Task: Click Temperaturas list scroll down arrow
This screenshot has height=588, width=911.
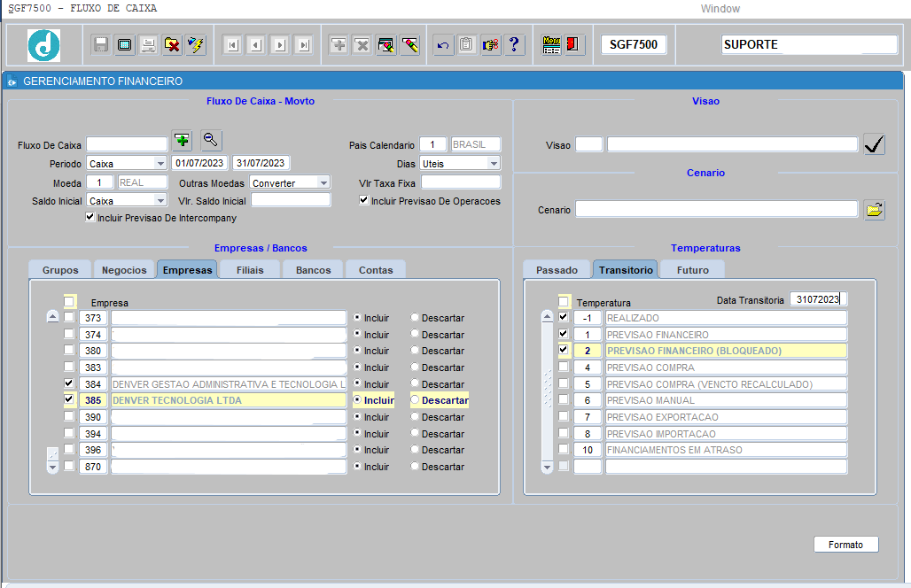Action: coord(548,467)
